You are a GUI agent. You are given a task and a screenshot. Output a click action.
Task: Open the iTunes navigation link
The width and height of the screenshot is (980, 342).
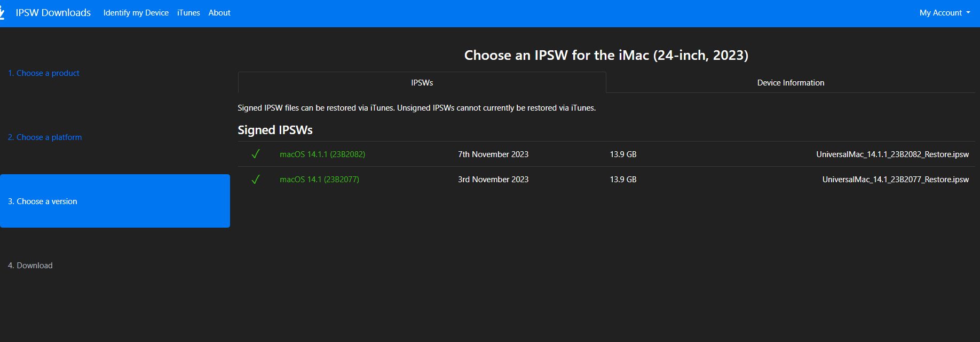pos(188,13)
